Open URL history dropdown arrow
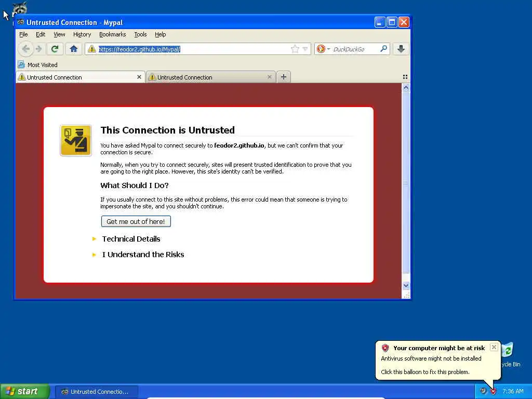The height and width of the screenshot is (399, 532). [x=305, y=49]
